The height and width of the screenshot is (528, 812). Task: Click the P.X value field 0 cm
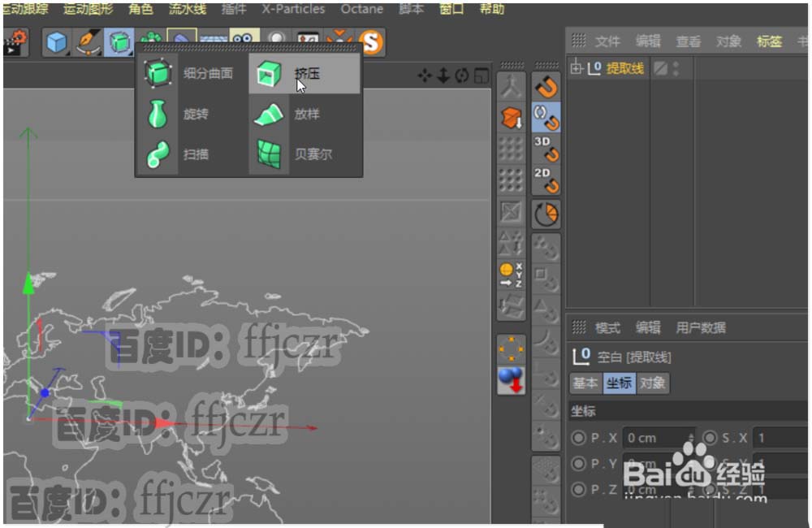(659, 439)
